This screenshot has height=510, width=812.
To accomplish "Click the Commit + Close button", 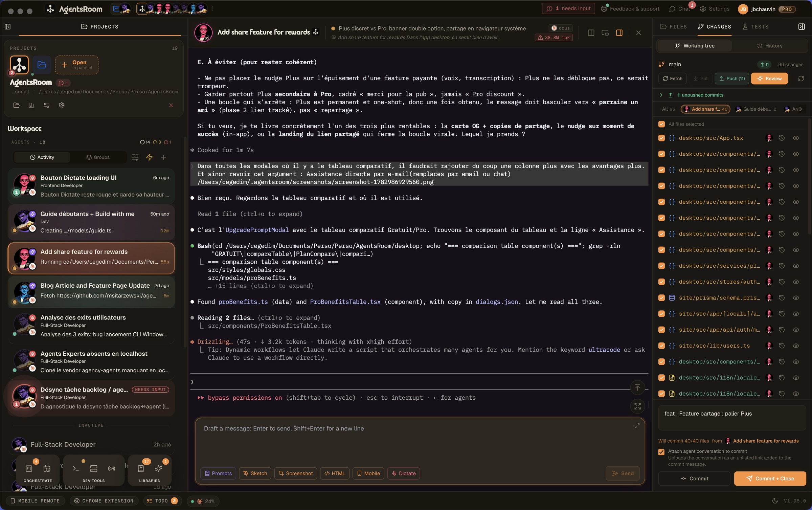I will coord(770,479).
